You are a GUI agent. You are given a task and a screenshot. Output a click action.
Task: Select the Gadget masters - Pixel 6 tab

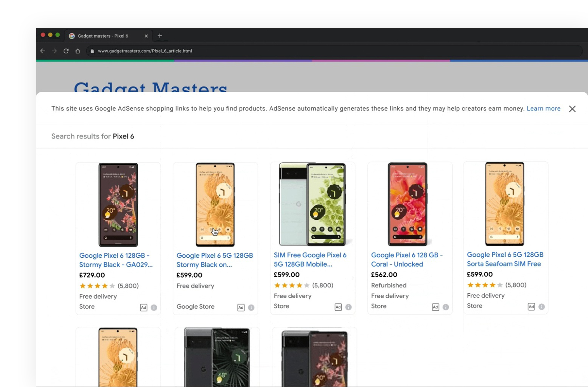109,36
